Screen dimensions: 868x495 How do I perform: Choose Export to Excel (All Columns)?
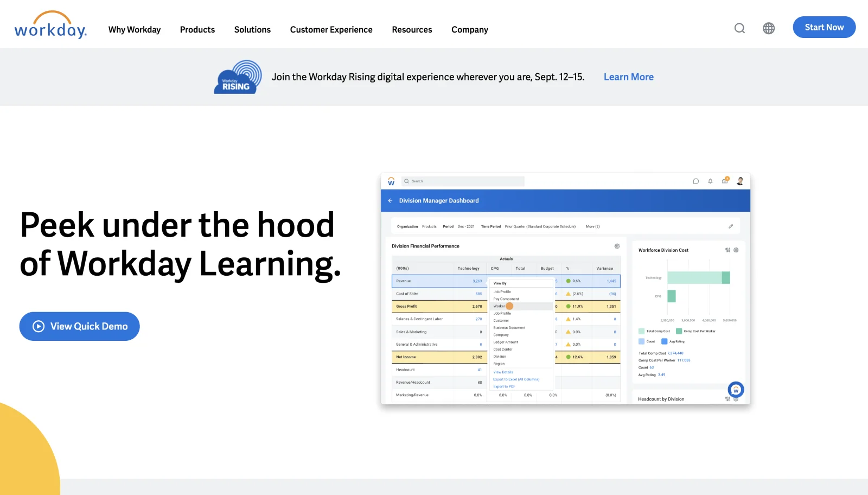[516, 379]
